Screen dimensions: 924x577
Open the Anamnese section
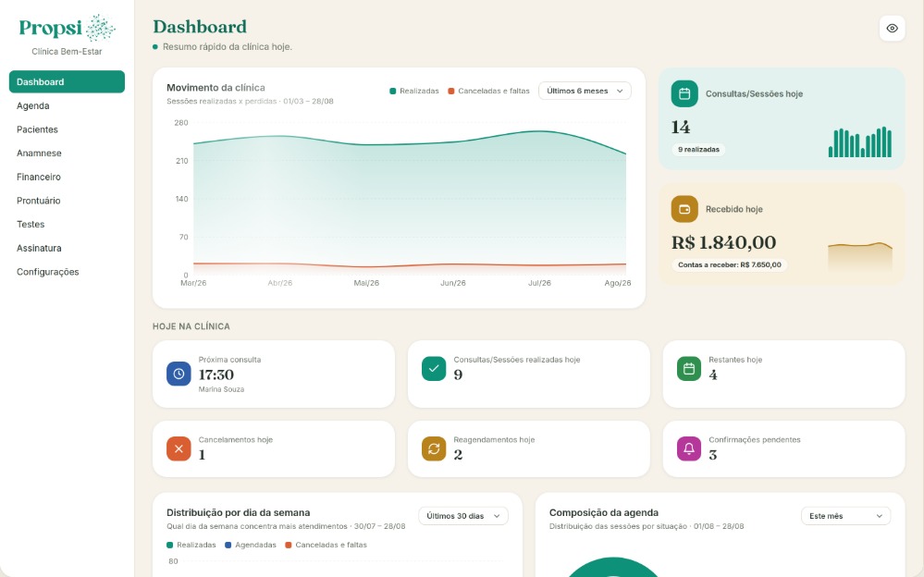pos(67,153)
